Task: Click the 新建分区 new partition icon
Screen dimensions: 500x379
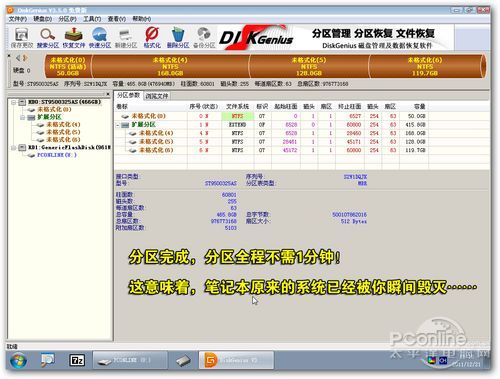Action: 126,38
